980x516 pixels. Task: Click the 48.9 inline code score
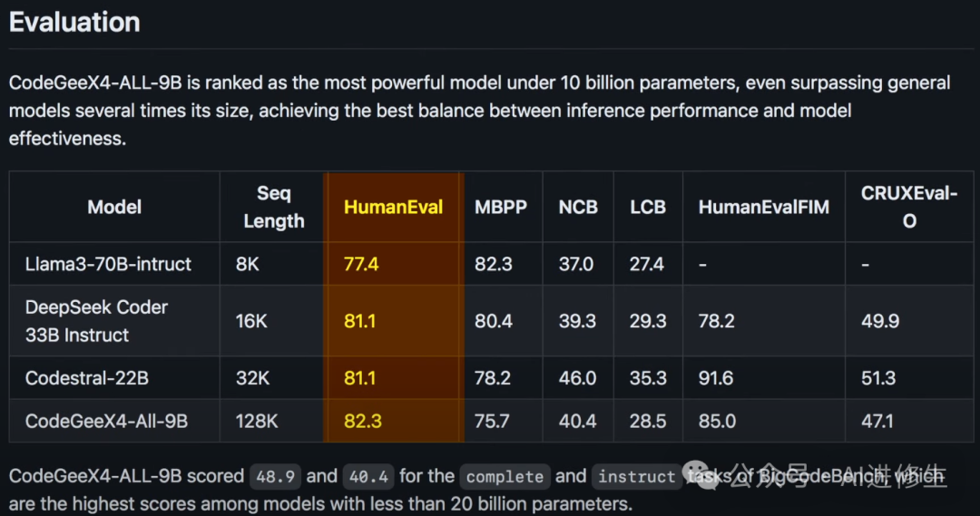275,476
